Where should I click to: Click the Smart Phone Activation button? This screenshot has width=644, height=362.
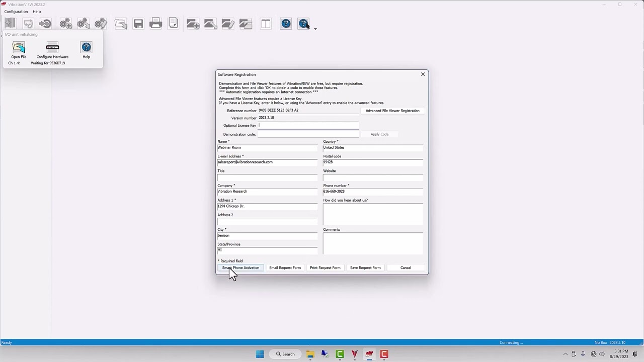click(240, 267)
